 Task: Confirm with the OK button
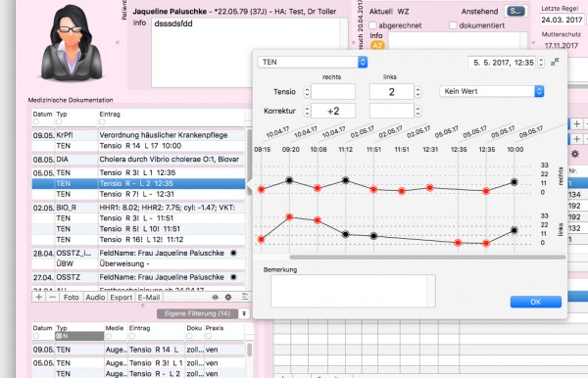(x=535, y=302)
